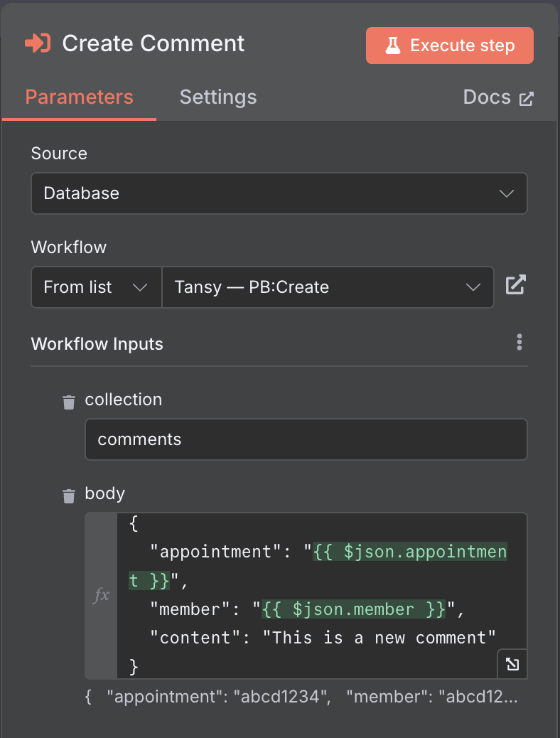Open the From list mode dropdown

point(97,287)
